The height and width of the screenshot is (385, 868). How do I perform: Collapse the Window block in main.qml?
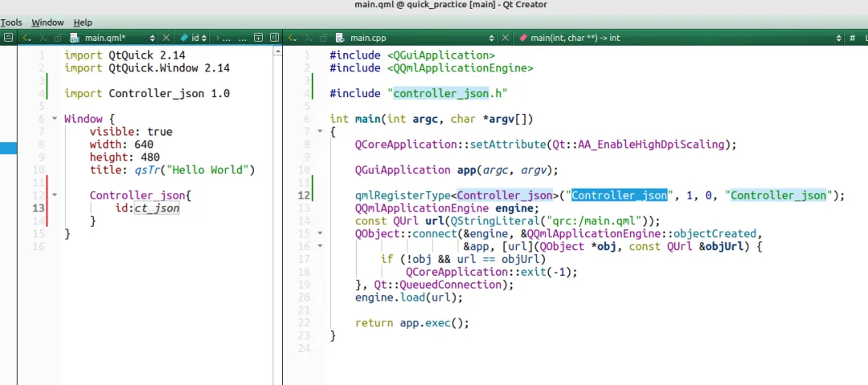(x=55, y=118)
